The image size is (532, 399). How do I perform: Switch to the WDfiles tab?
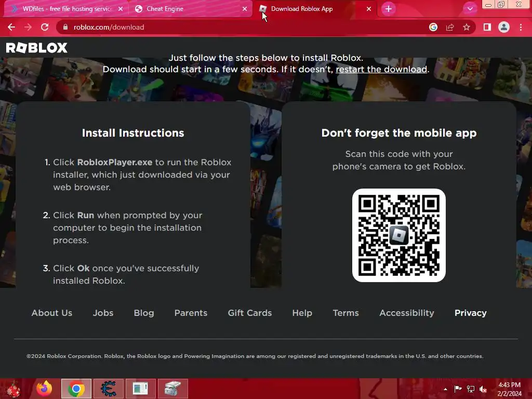66,9
